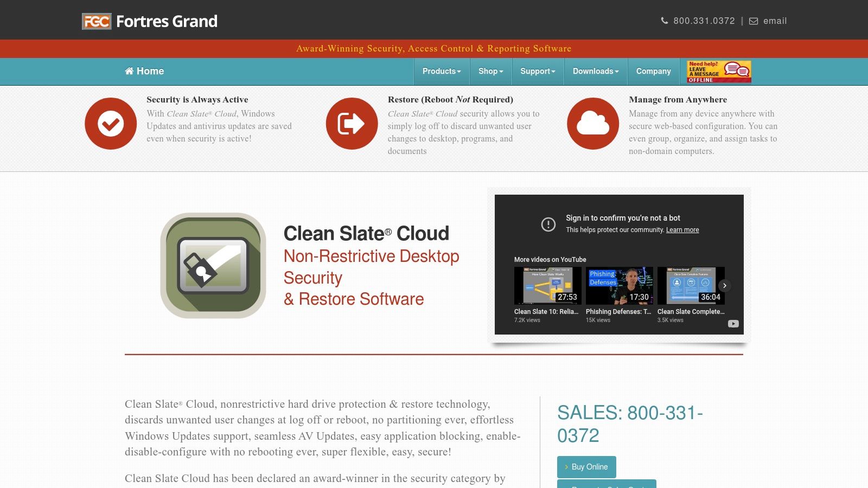The width and height of the screenshot is (868, 488).
Task: Click the house icon beside Home
Action: (x=129, y=71)
